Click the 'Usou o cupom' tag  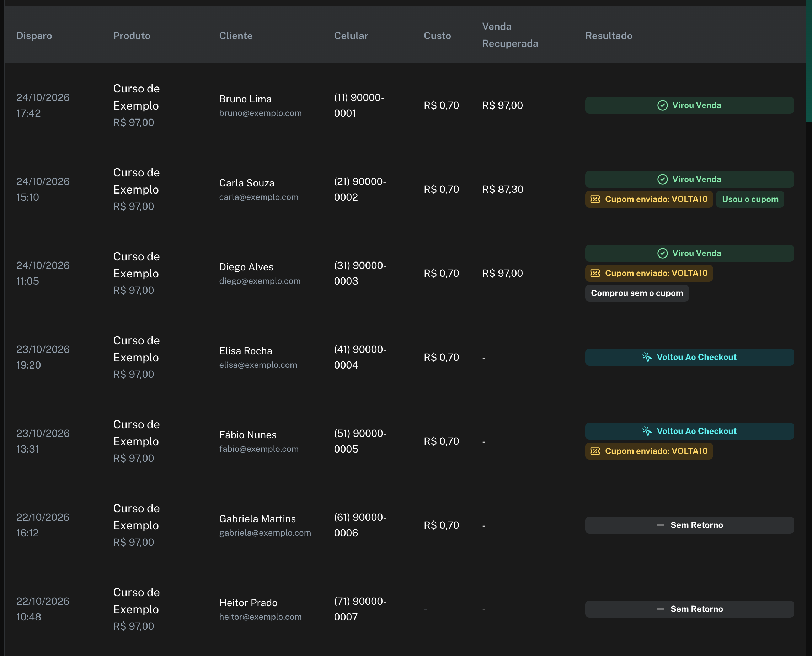tap(750, 200)
